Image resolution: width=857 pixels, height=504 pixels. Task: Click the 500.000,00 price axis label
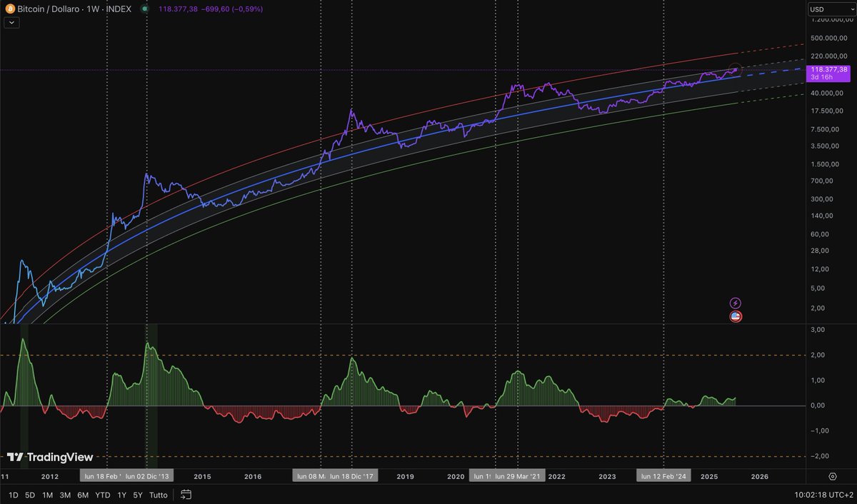[x=828, y=38]
